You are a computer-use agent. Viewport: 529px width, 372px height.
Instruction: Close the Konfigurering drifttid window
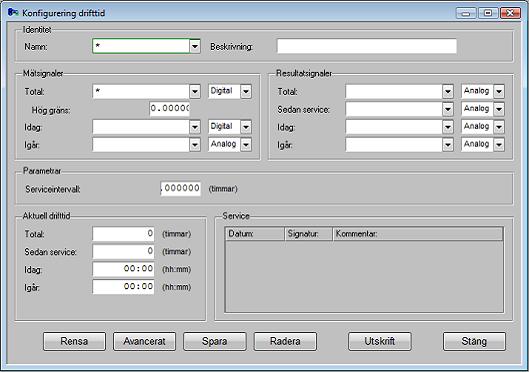(510, 13)
